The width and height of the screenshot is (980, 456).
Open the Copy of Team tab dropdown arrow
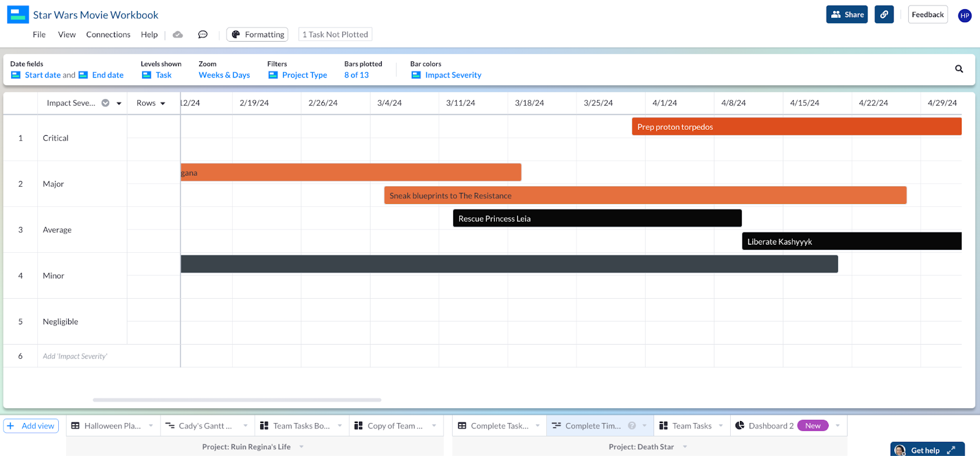coord(434,426)
